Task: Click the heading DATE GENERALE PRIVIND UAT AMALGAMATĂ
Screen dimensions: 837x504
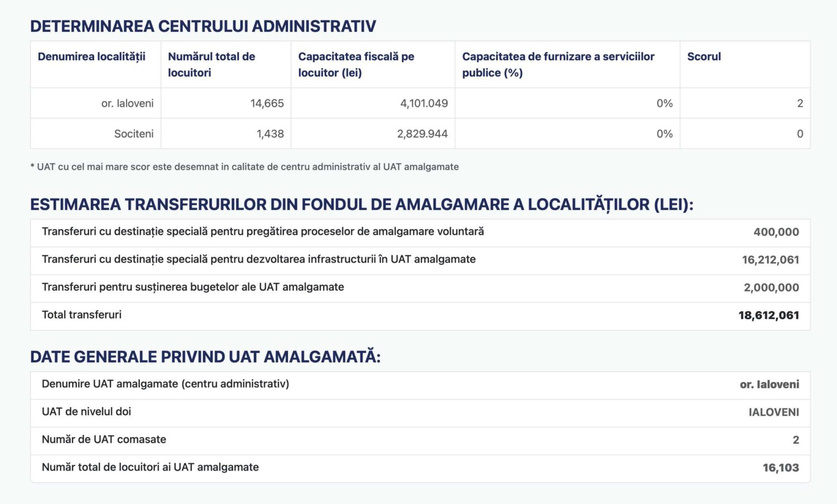Action: (x=206, y=356)
